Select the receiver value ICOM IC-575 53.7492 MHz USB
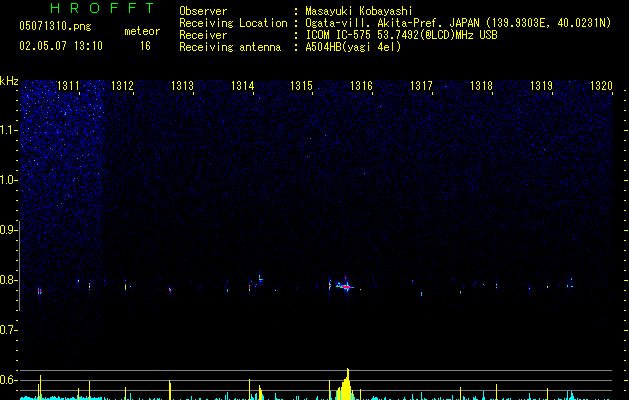This screenshot has height=400, width=629. (x=402, y=35)
